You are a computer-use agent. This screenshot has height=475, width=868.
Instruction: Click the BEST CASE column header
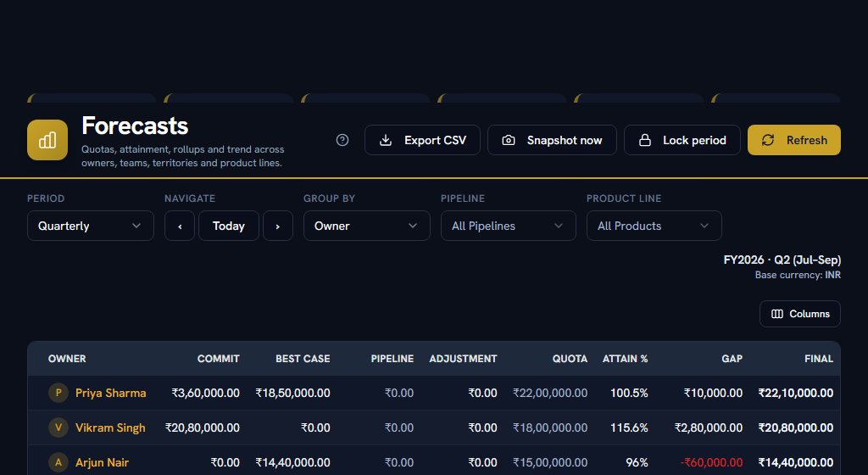(x=303, y=359)
